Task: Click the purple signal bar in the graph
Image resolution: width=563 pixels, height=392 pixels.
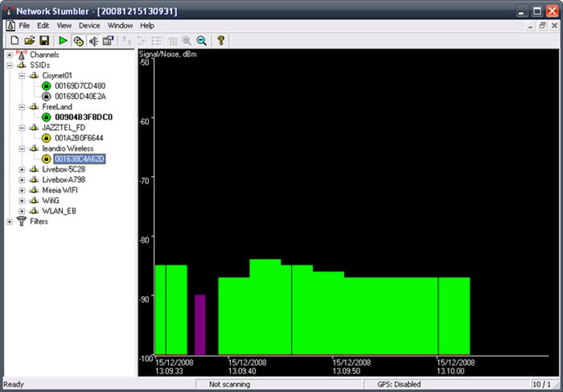Action: coord(200,325)
